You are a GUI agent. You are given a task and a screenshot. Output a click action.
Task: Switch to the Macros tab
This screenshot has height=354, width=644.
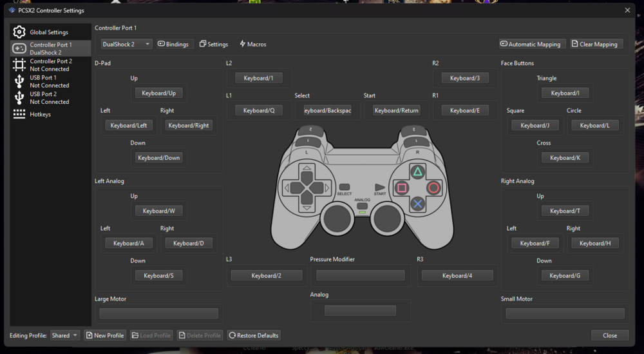[x=252, y=44]
